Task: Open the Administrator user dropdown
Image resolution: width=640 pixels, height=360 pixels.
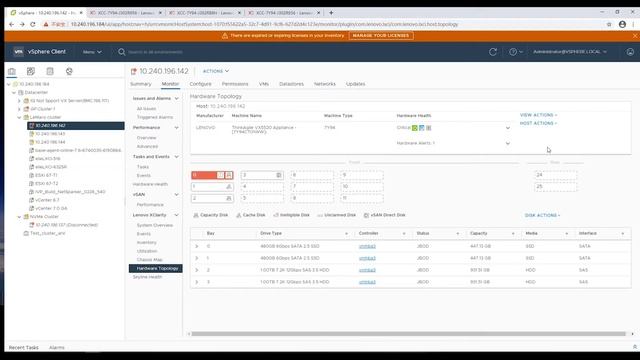Action: click(570, 52)
